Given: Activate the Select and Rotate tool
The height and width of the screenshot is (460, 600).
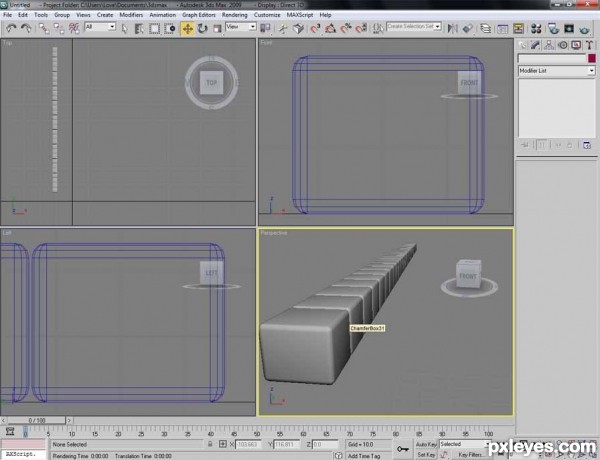Looking at the screenshot, I should (x=202, y=29).
